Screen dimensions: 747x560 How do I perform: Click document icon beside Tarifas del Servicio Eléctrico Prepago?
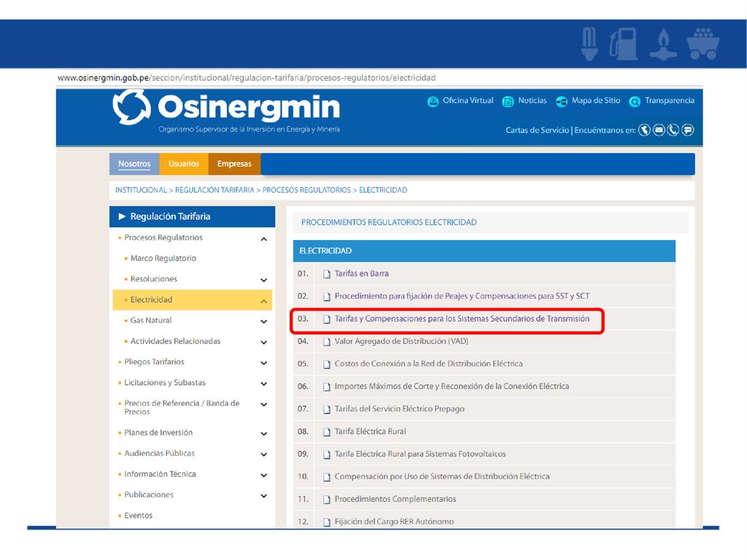(327, 410)
